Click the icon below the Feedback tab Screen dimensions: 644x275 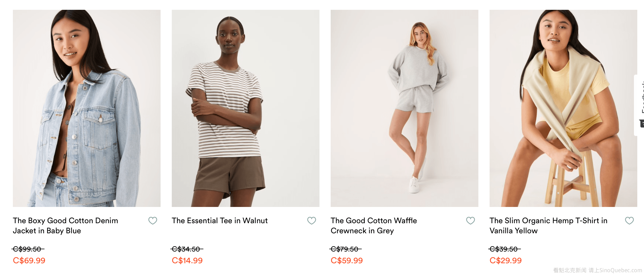coord(642,123)
